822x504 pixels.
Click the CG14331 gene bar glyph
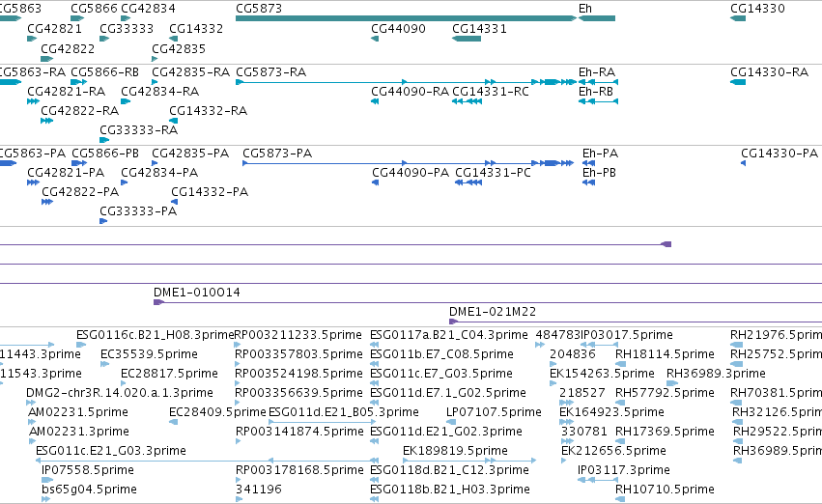[x=467, y=39]
